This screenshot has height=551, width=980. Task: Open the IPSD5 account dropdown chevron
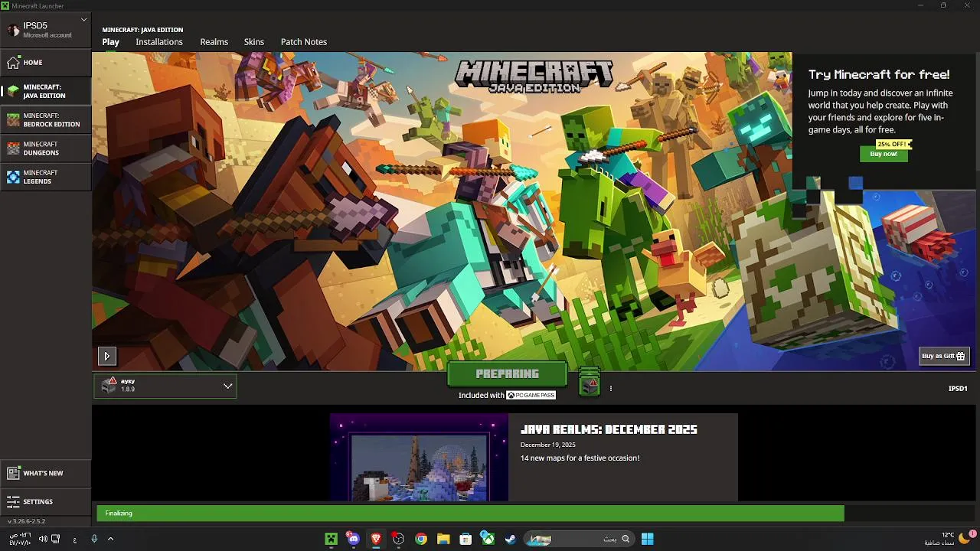pos(83,19)
